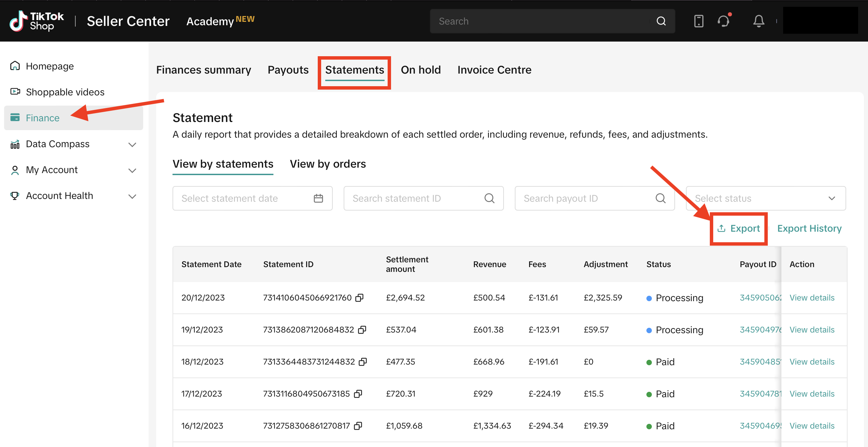Switch to the Payouts tab
The image size is (868, 447).
288,70
